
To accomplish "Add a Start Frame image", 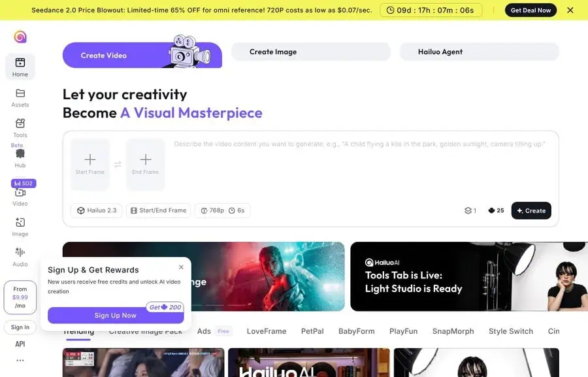I will click(90, 164).
